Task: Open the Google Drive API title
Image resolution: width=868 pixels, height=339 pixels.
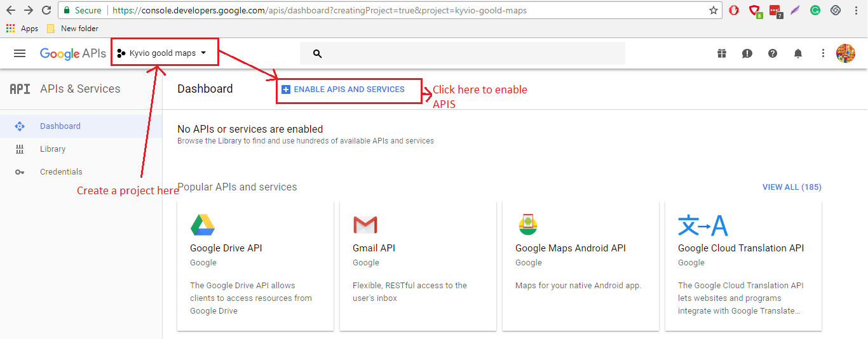Action: (x=226, y=248)
